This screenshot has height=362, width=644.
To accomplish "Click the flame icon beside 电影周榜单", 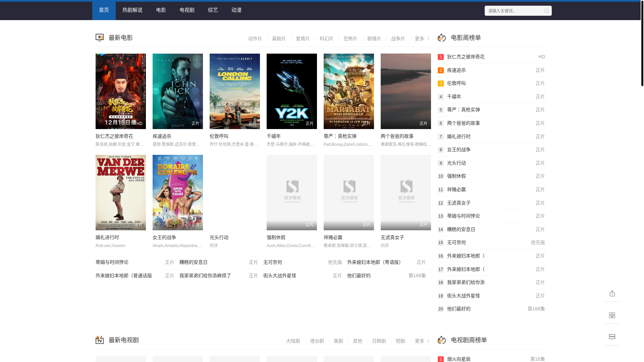I will [442, 38].
